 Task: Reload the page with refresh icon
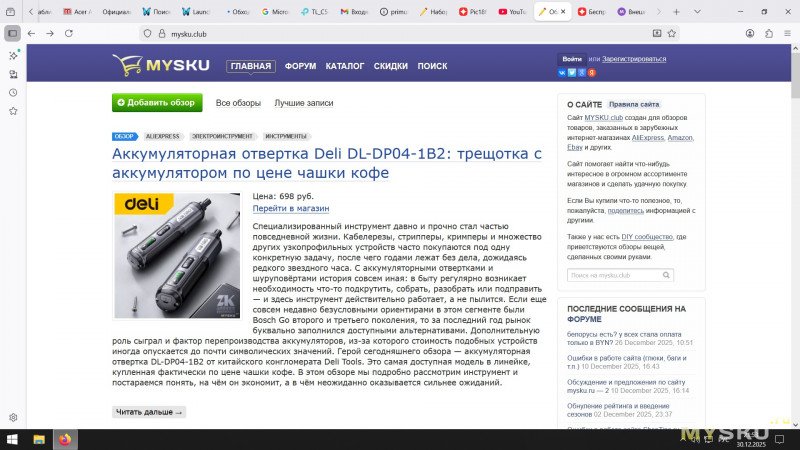pyautogui.click(x=70, y=33)
